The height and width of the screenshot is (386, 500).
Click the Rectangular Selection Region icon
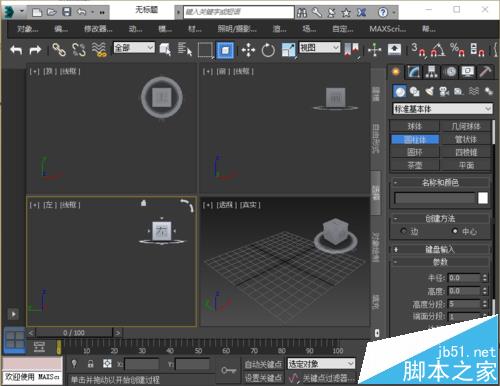[x=205, y=50]
